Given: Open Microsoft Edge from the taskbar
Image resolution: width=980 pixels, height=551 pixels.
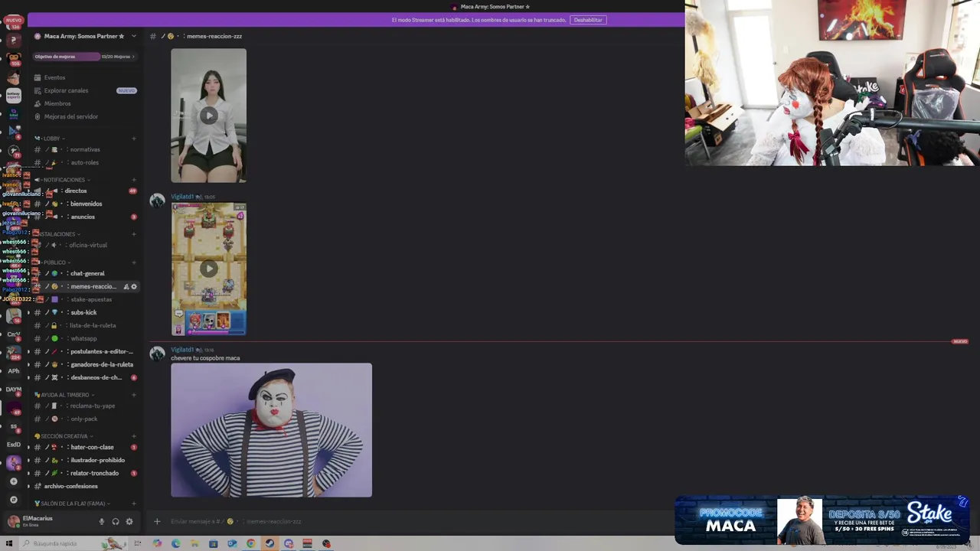Looking at the screenshot, I should click(x=176, y=544).
